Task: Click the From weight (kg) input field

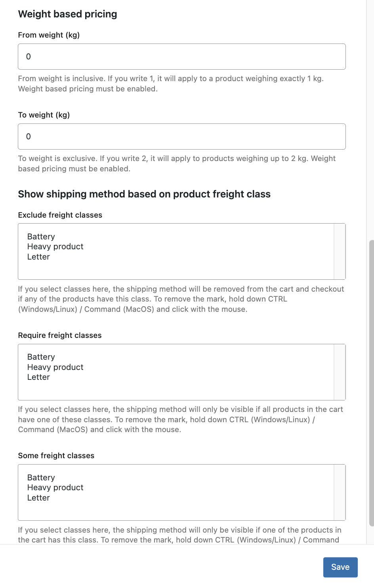Action: pyautogui.click(x=181, y=57)
